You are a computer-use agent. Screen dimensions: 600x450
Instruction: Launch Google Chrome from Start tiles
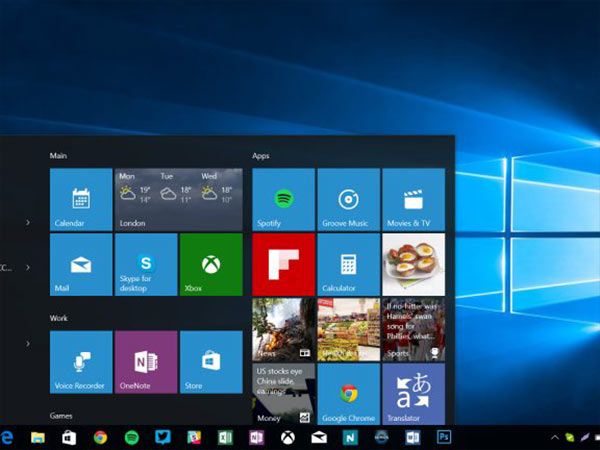pyautogui.click(x=348, y=393)
